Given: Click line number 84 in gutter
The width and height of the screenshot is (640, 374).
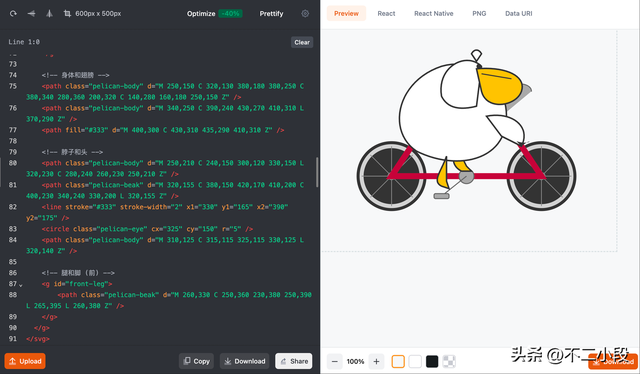Looking at the screenshot, I should [x=13, y=240].
